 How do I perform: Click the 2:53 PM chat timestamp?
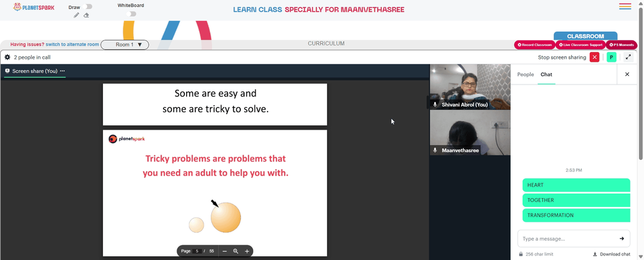pos(573,170)
